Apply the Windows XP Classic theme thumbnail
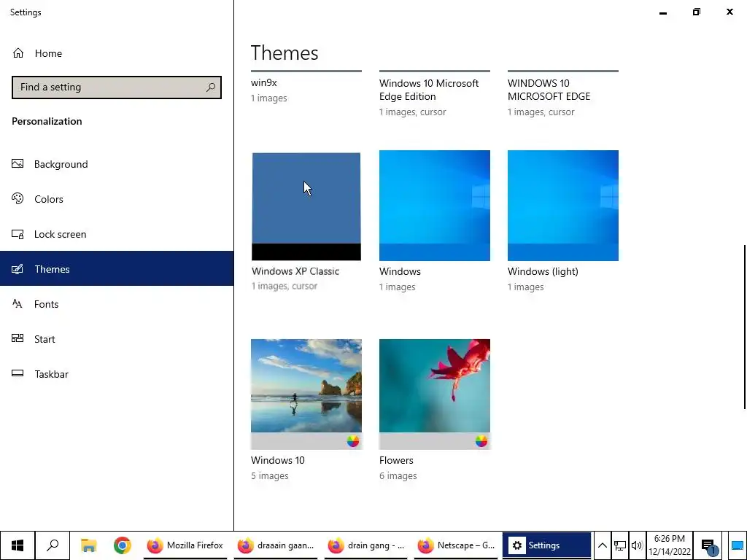This screenshot has height=560, width=747. pos(306,206)
